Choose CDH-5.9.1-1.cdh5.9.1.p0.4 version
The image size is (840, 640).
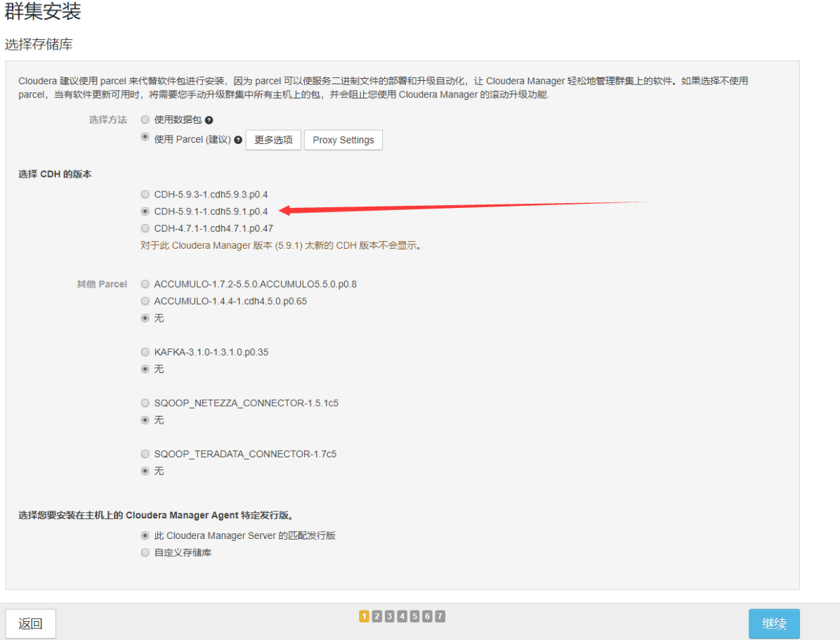(x=145, y=211)
